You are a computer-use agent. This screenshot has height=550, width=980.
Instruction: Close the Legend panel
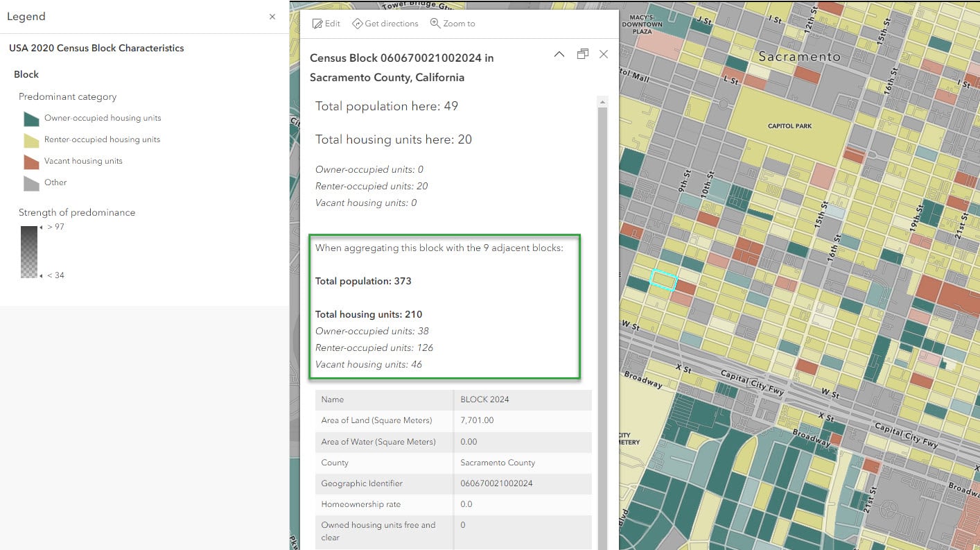[272, 17]
